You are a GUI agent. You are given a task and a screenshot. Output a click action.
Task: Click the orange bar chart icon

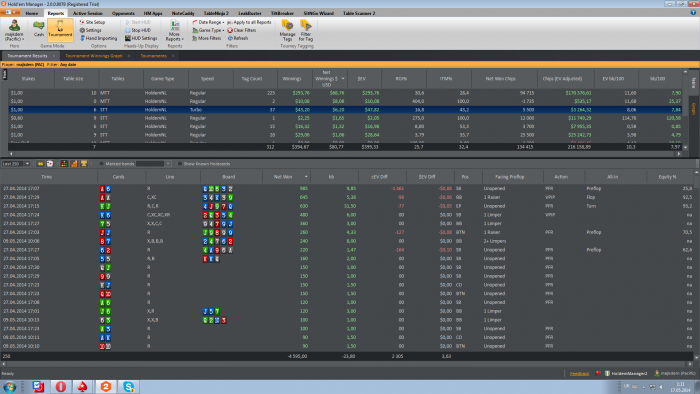[x=74, y=164]
